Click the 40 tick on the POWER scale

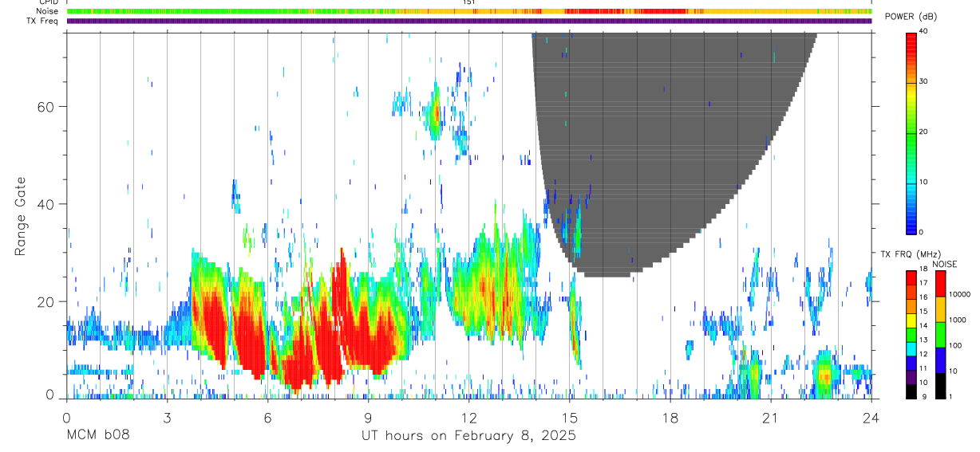(923, 32)
